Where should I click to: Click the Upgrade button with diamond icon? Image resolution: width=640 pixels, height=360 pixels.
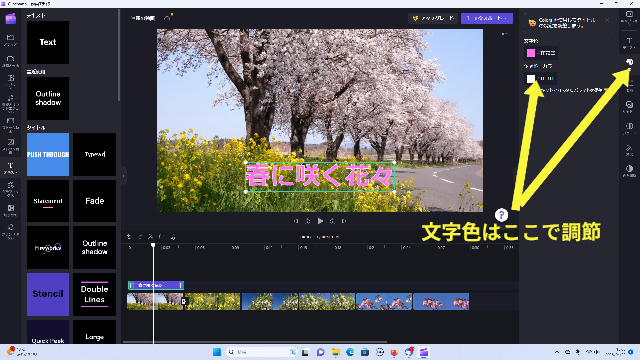433,18
